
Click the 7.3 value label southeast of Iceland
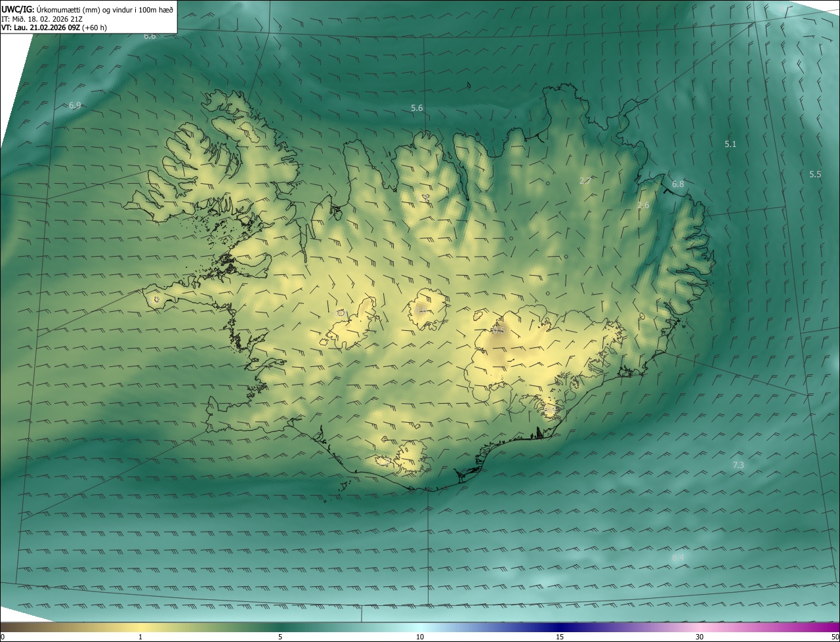coord(738,465)
